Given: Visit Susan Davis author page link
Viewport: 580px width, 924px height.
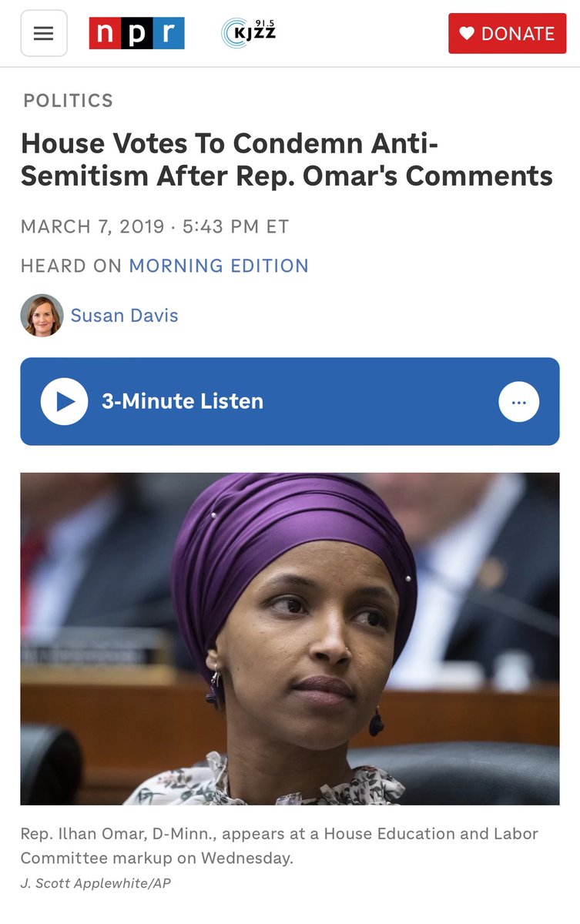Looking at the screenshot, I should click(124, 316).
